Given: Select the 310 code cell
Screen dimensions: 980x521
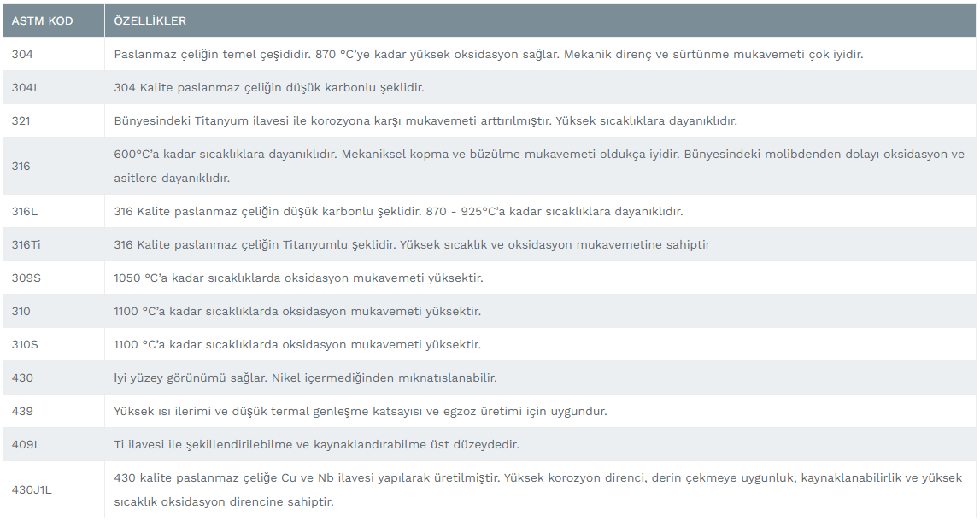Looking at the screenshot, I should click(54, 311).
